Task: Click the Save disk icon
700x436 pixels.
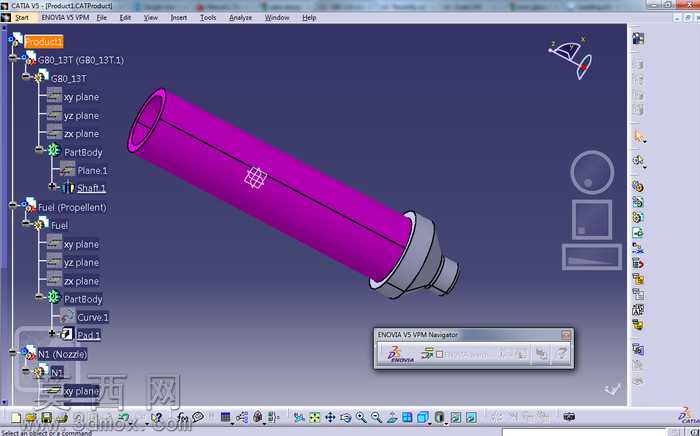Action: tap(46, 418)
